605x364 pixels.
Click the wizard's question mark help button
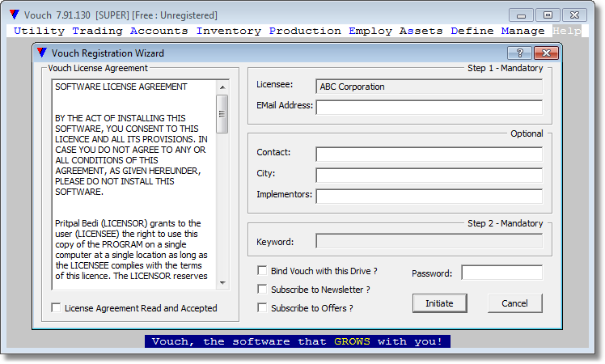[x=520, y=53]
